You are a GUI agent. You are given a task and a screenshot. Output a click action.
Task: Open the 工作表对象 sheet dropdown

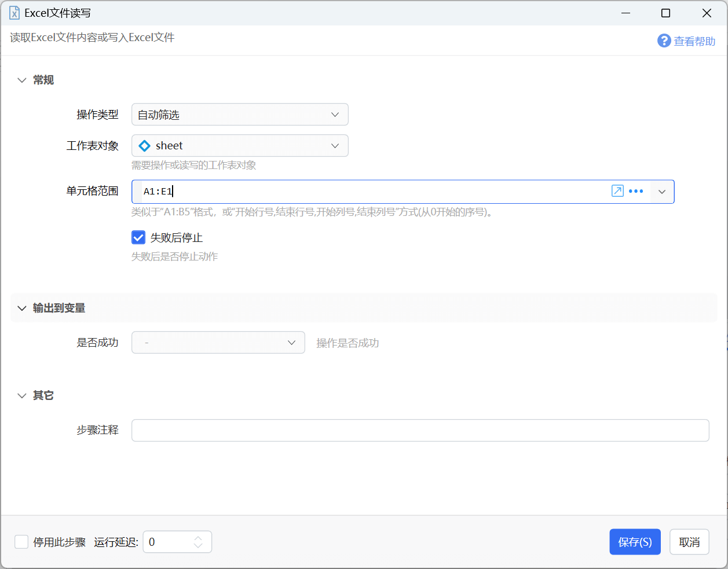click(240, 146)
